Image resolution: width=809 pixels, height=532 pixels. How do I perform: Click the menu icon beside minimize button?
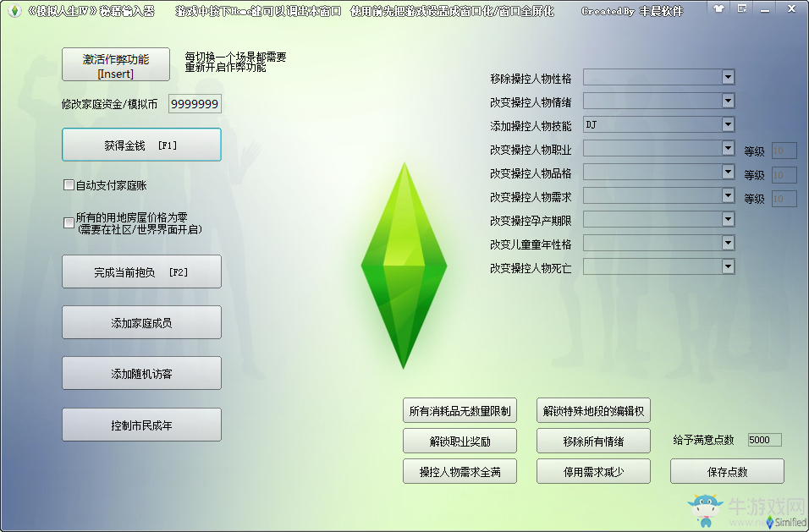(742, 8)
